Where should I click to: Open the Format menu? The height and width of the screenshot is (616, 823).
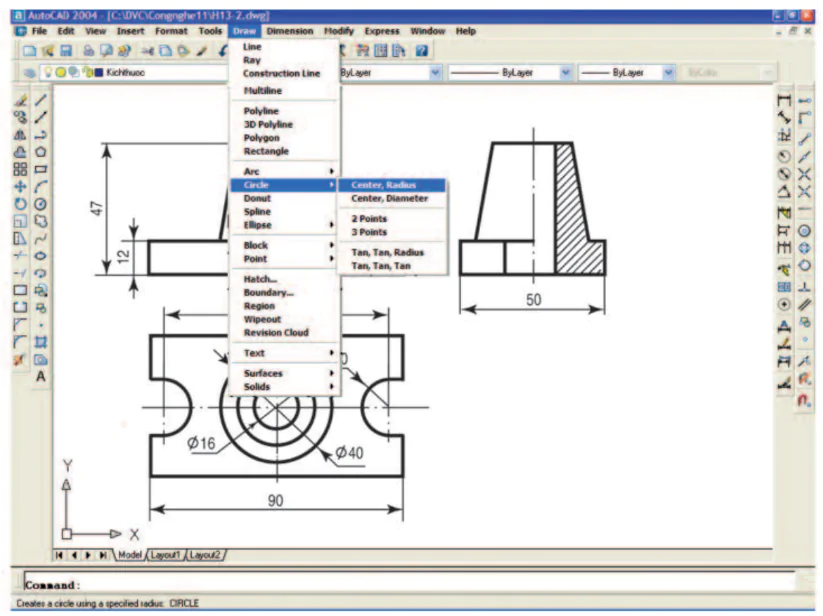click(171, 31)
